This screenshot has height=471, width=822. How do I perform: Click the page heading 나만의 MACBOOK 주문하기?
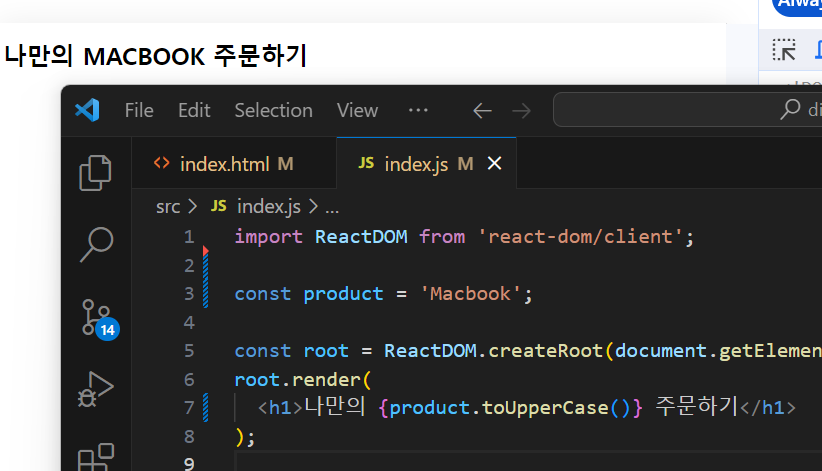click(x=156, y=56)
